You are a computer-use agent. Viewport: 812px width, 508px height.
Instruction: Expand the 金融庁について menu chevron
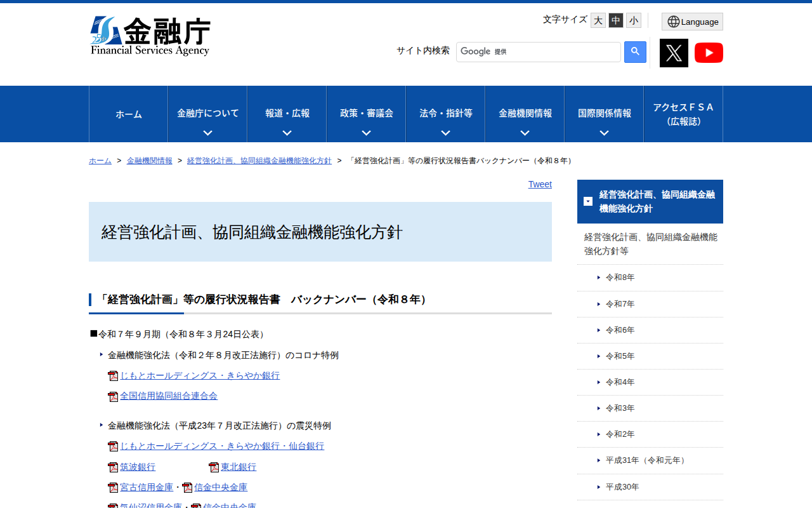click(207, 133)
